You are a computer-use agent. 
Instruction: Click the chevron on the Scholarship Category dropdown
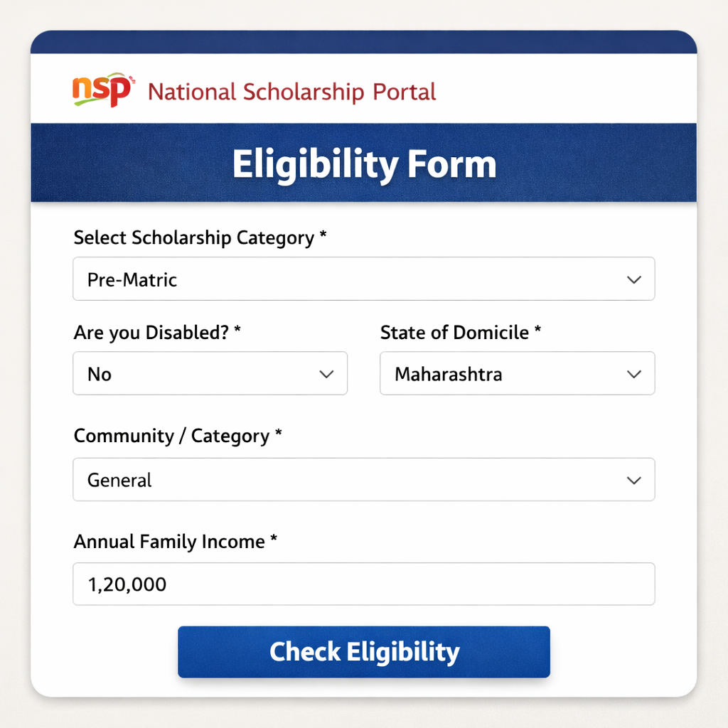tap(633, 279)
